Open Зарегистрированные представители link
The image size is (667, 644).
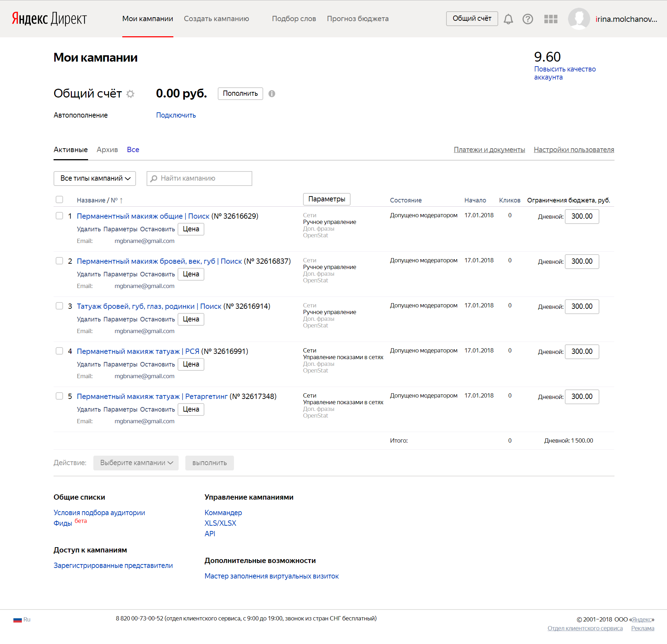pyautogui.click(x=113, y=565)
